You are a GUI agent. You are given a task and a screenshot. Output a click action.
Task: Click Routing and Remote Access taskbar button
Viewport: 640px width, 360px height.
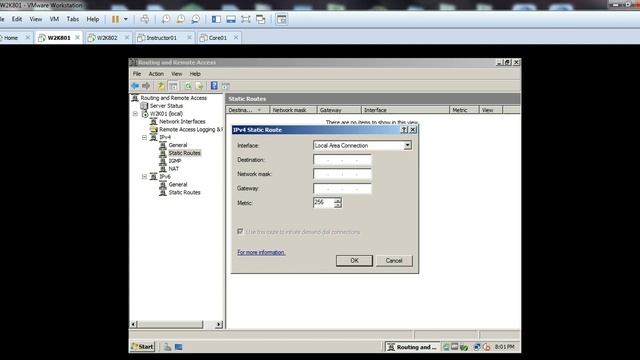click(x=412, y=347)
